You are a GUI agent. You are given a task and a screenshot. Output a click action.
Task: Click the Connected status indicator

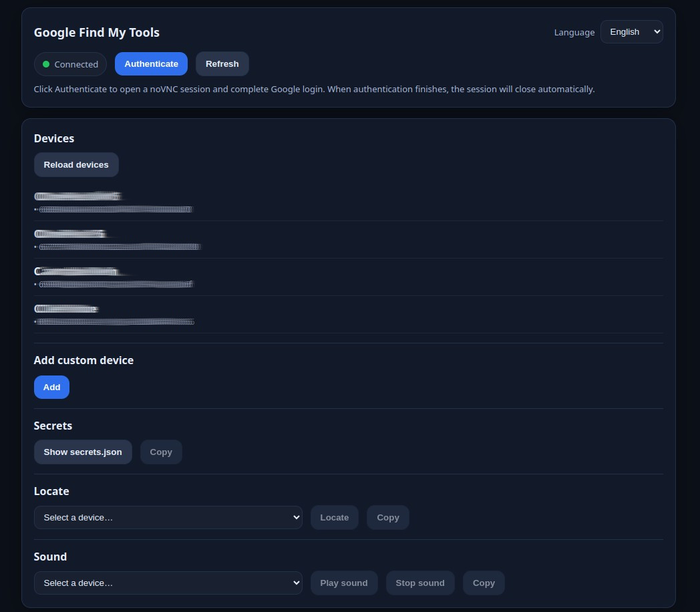71,64
